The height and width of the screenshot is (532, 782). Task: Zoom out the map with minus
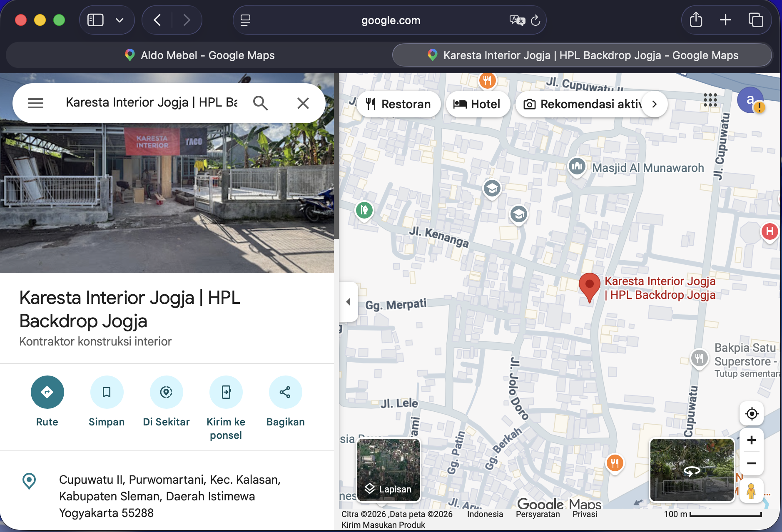pos(752,463)
